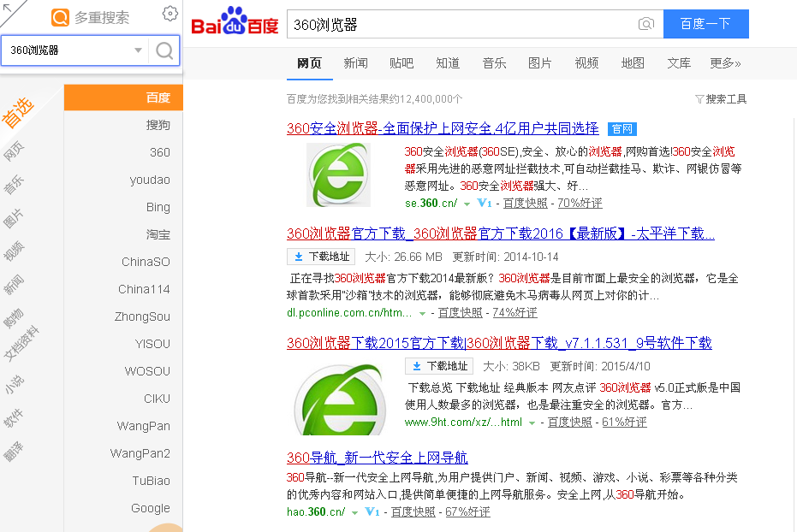Click the collapse arrow icon at top-left corner
Viewport: 797px width, 532px height.
(7, 8)
